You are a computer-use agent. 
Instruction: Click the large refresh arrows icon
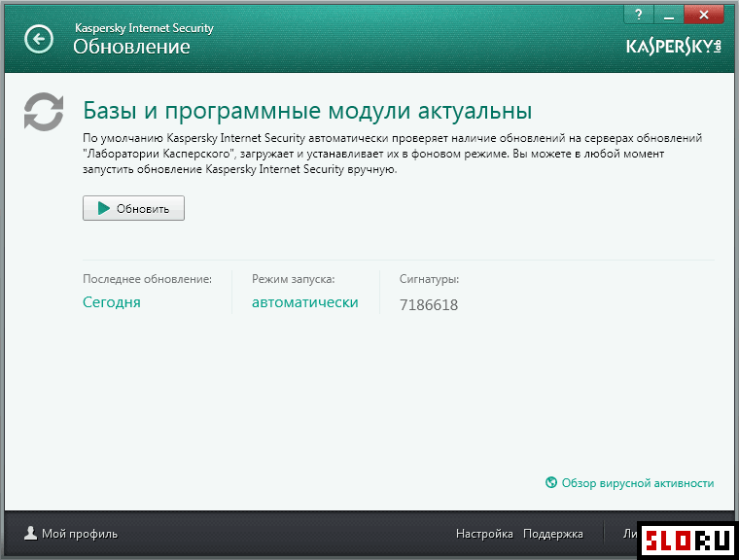point(44,112)
